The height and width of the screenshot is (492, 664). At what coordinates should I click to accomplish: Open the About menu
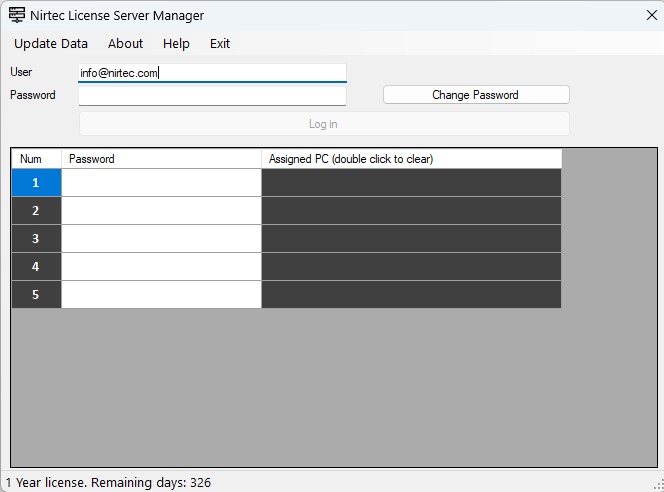(125, 44)
